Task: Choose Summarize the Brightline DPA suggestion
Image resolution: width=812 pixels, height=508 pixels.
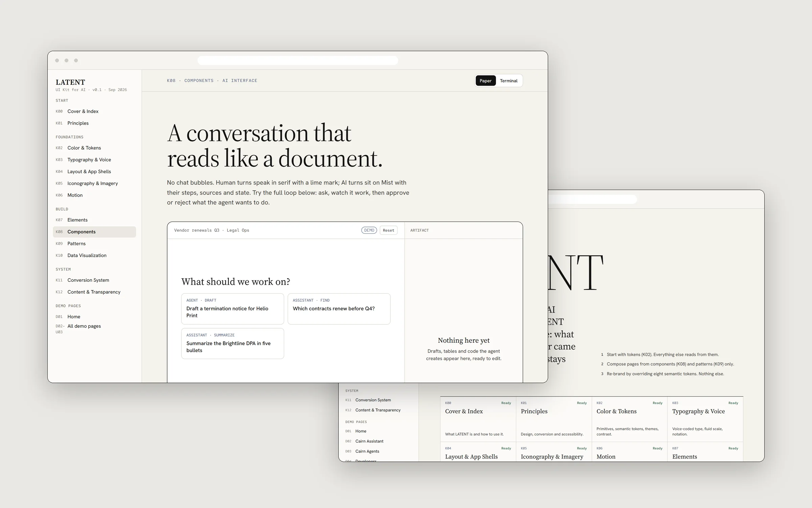Action: (232, 343)
